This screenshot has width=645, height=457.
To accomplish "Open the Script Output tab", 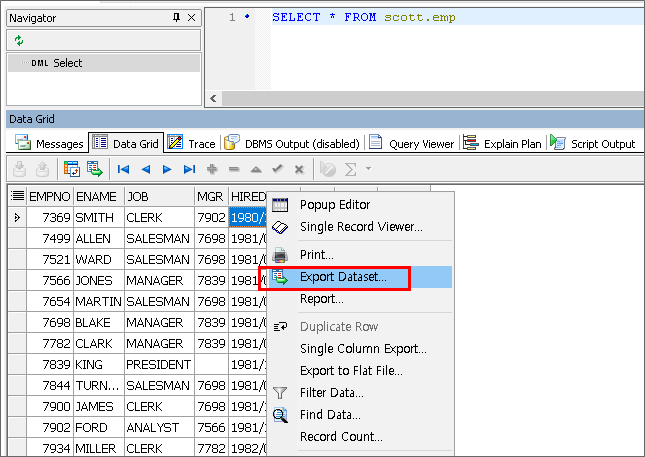I will click(593, 144).
